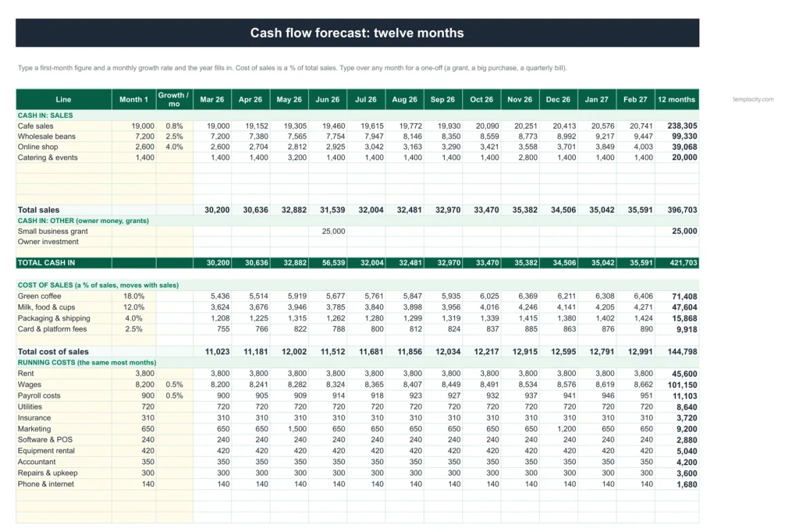The width and height of the screenshot is (799, 532).
Task: Click the 'Month 1' column header
Action: pyautogui.click(x=133, y=99)
